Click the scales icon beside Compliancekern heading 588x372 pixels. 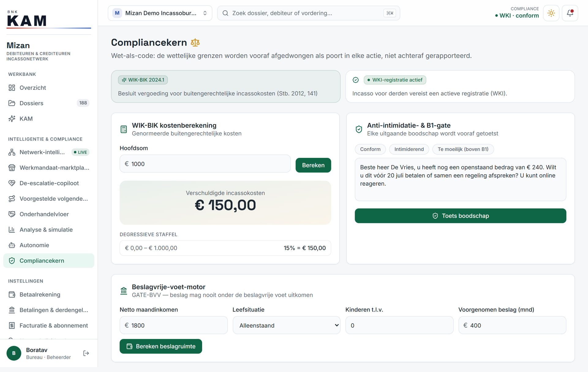point(195,43)
